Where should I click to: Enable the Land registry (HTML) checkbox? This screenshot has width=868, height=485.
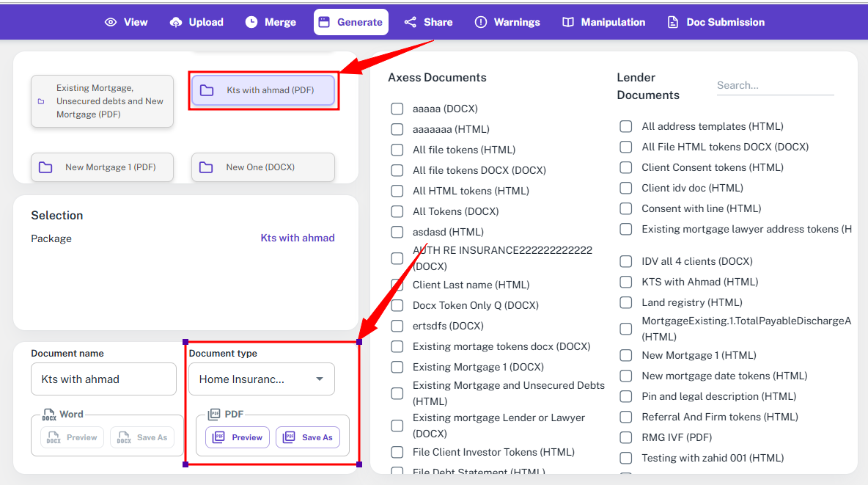point(626,302)
